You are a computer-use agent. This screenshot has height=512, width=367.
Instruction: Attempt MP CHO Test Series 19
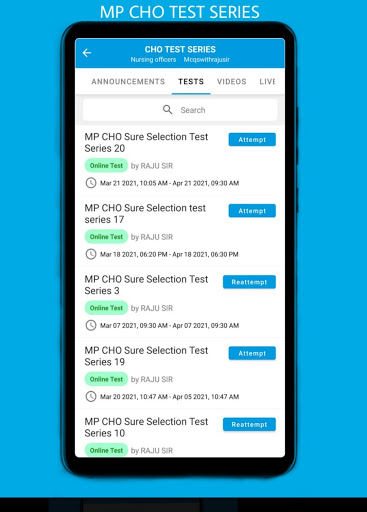point(252,353)
